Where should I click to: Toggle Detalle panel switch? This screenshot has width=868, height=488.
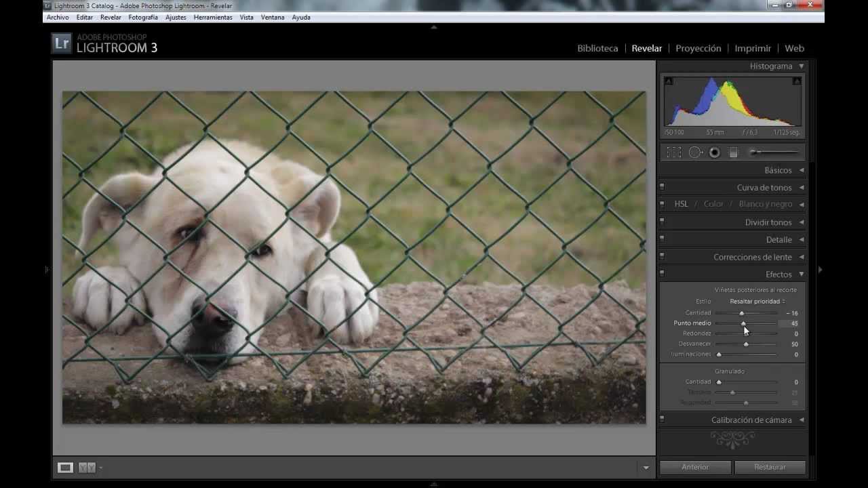[662, 239]
